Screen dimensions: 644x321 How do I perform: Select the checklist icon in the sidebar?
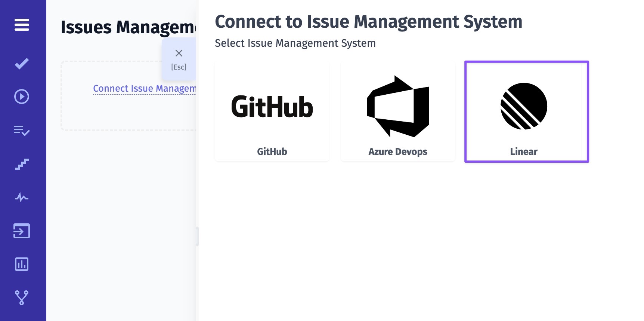coord(22,131)
